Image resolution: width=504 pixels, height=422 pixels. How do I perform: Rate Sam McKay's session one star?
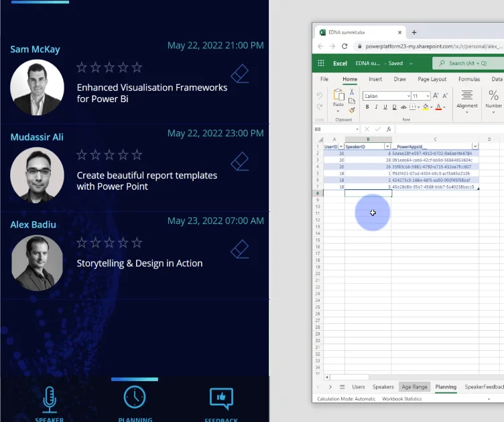[82, 67]
